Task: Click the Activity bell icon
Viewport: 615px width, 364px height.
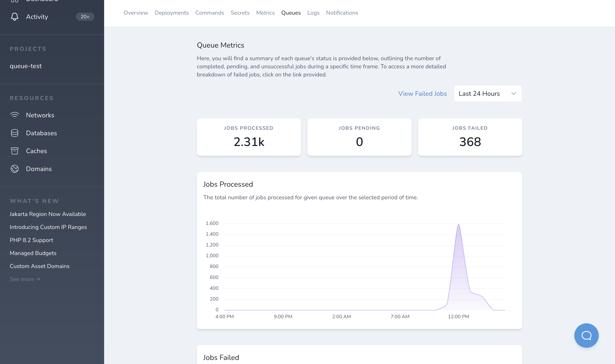Action: (x=14, y=17)
